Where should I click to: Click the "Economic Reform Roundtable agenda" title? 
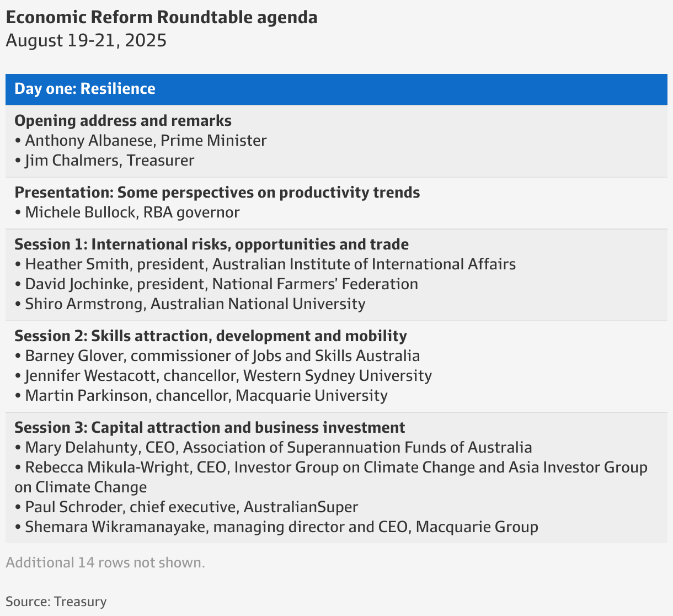coord(162,18)
